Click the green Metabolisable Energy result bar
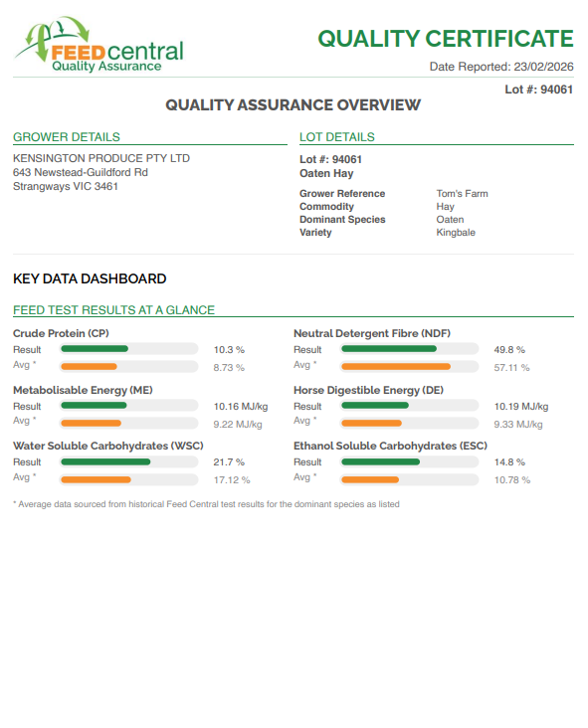The image size is (588, 728). coord(94,406)
